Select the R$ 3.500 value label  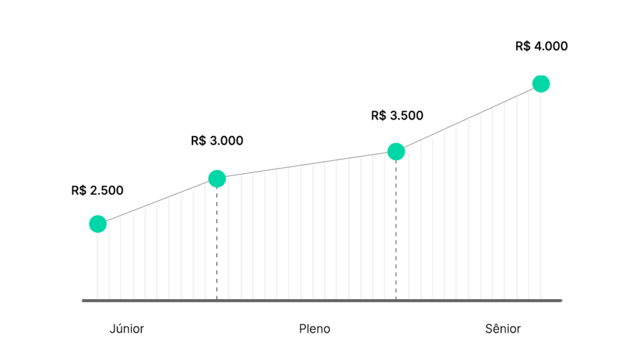397,116
